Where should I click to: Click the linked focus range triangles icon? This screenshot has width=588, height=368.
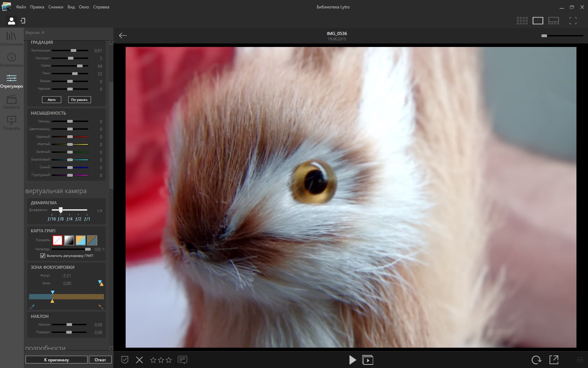(101, 283)
